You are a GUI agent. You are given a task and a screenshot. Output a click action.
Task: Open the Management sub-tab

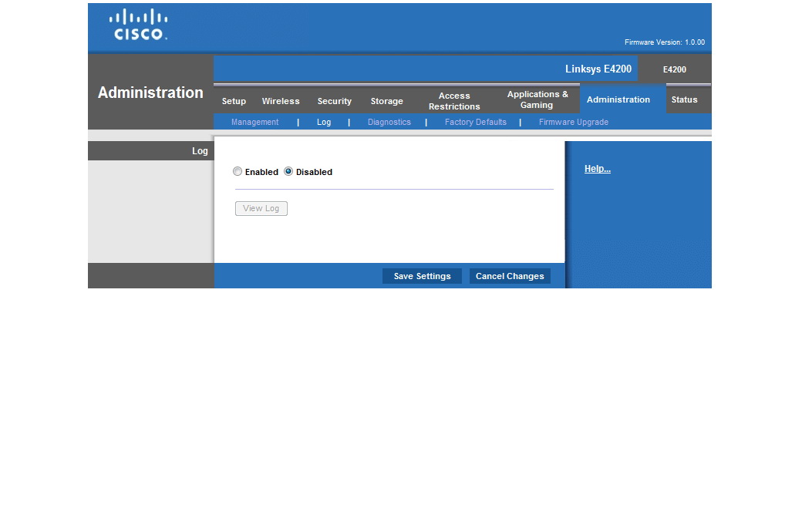click(x=255, y=122)
